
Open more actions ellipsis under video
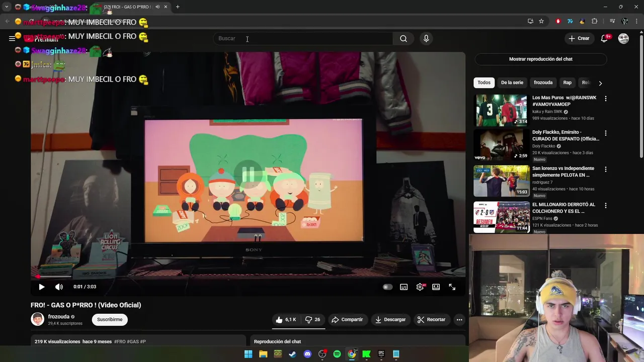click(459, 320)
